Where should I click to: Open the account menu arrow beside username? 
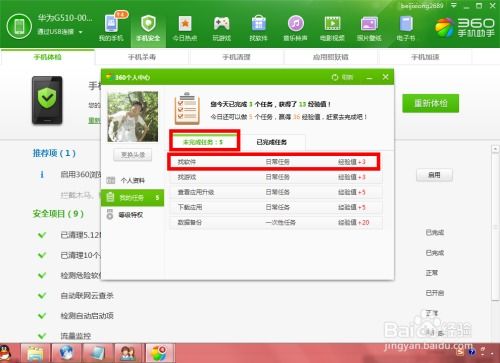(x=454, y=6)
